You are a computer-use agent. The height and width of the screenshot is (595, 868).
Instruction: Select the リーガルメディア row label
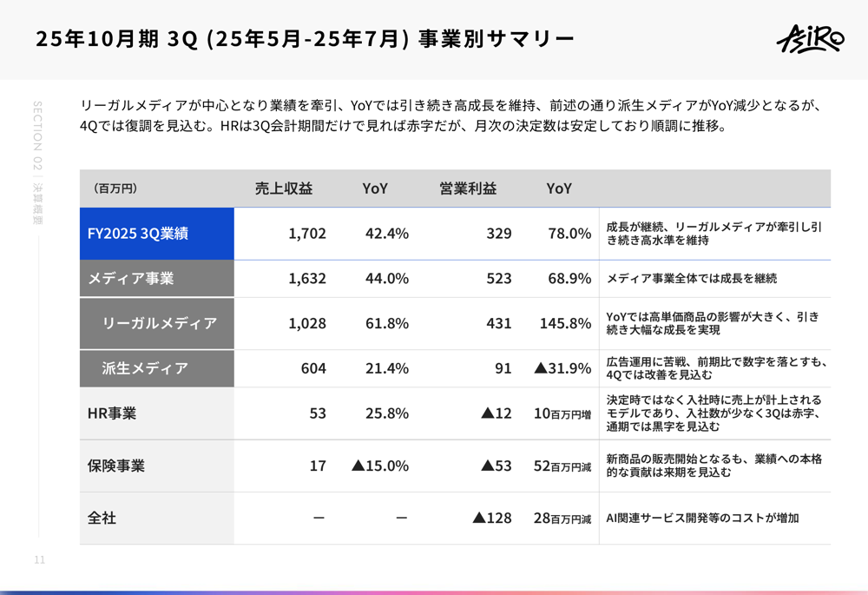point(159,323)
